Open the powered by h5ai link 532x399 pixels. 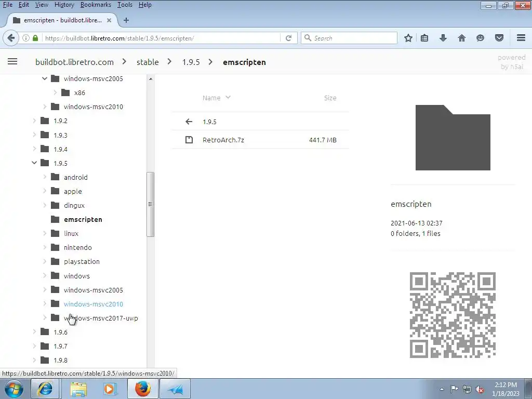[512, 62]
